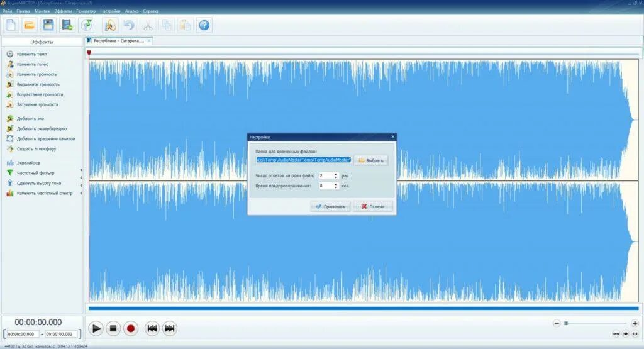Screen dimensions: 644x349
Task: Click the green funnel Частотный фильтр icon
Action: 10,173
